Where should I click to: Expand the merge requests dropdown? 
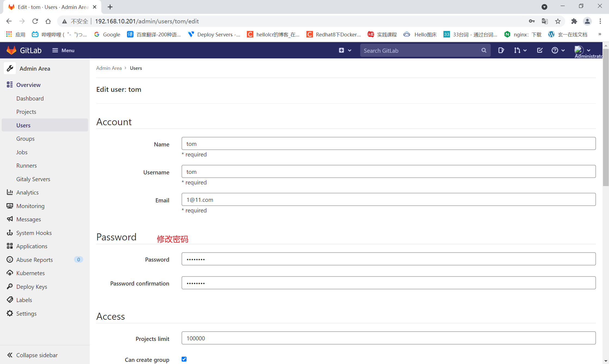pyautogui.click(x=520, y=50)
